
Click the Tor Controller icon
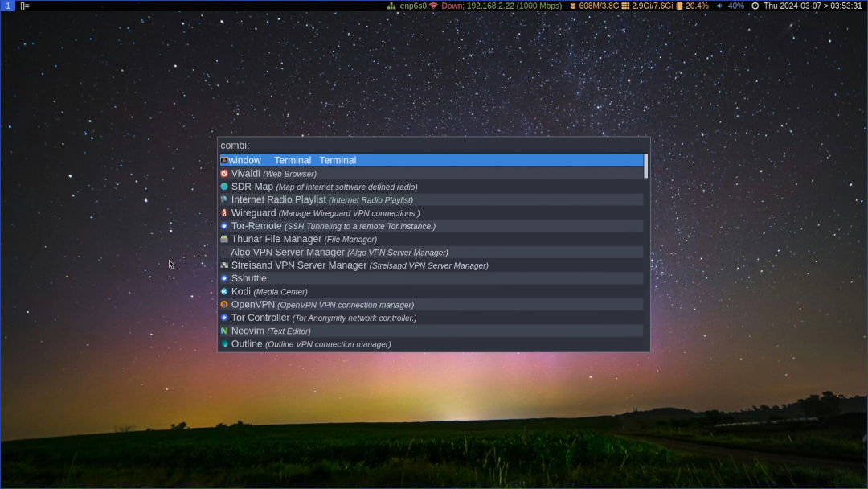tap(224, 318)
